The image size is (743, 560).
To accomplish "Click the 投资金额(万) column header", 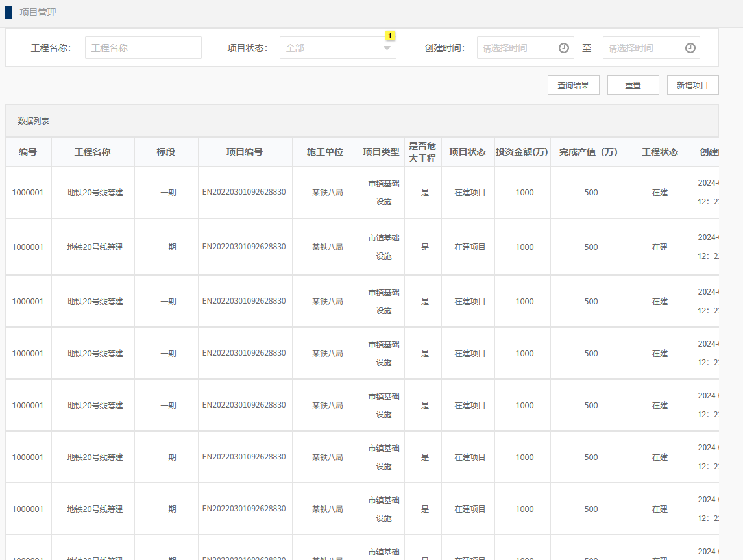I will point(522,152).
